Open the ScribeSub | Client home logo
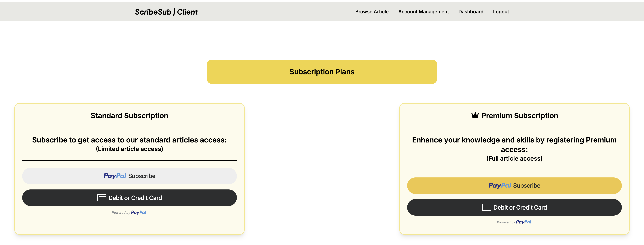Image resolution: width=644 pixels, height=245 pixels. click(166, 12)
